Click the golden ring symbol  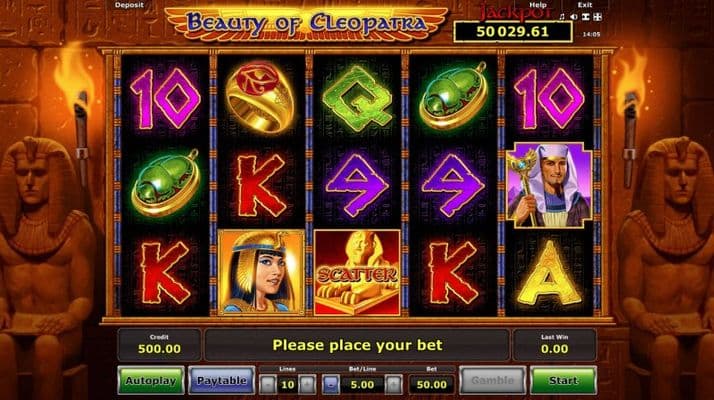pos(260,97)
